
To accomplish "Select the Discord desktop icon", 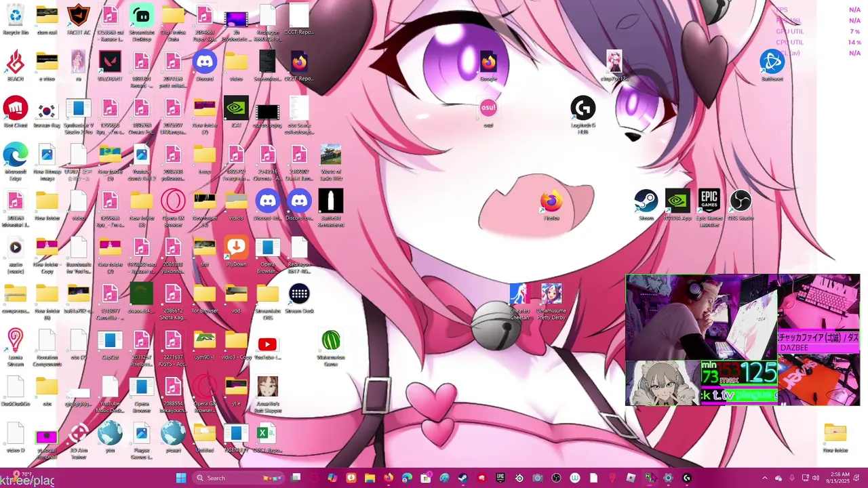I will tap(204, 66).
